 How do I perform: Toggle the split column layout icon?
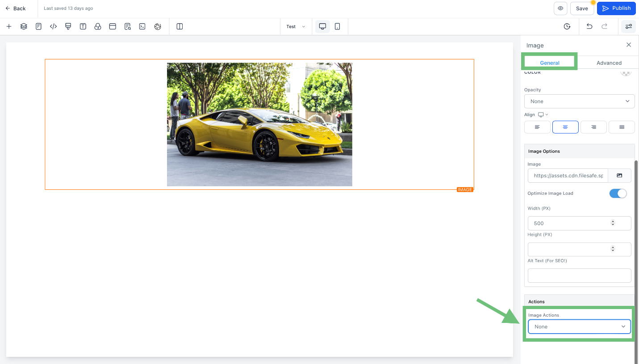point(180,26)
